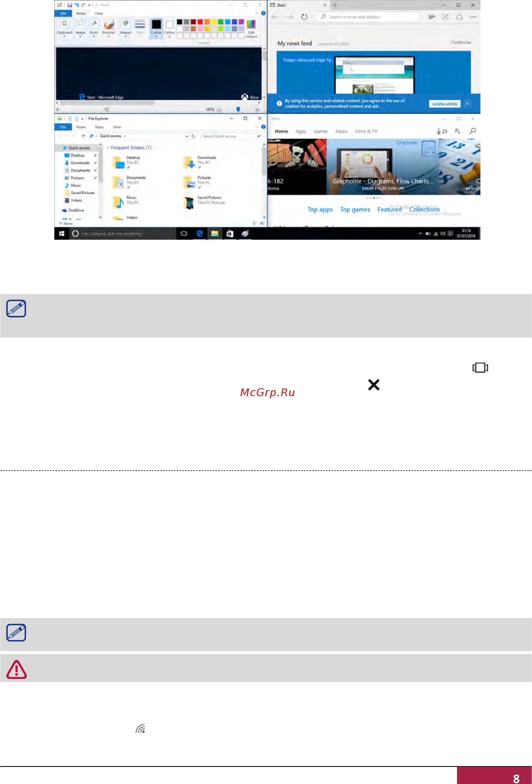Screen dimensions: 532x784
Task: Open the Top apps link
Action: pyautogui.click(x=320, y=209)
